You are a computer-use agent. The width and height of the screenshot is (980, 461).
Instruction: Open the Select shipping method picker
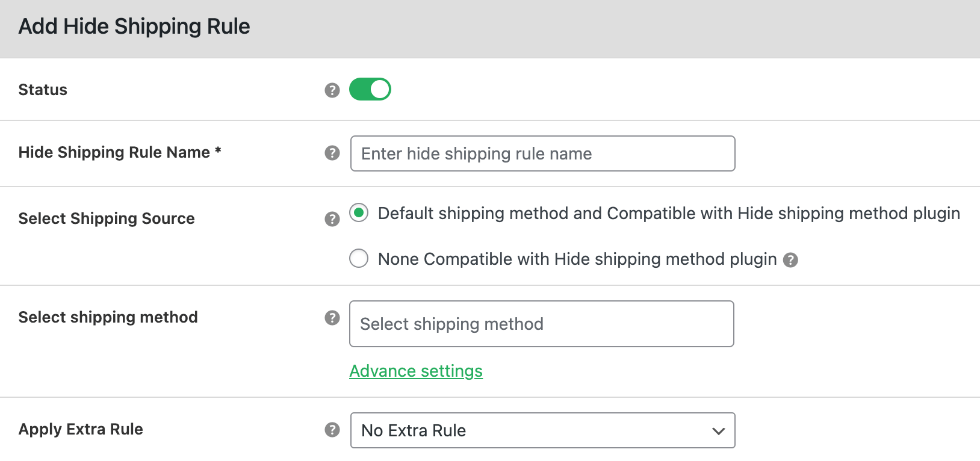541,324
